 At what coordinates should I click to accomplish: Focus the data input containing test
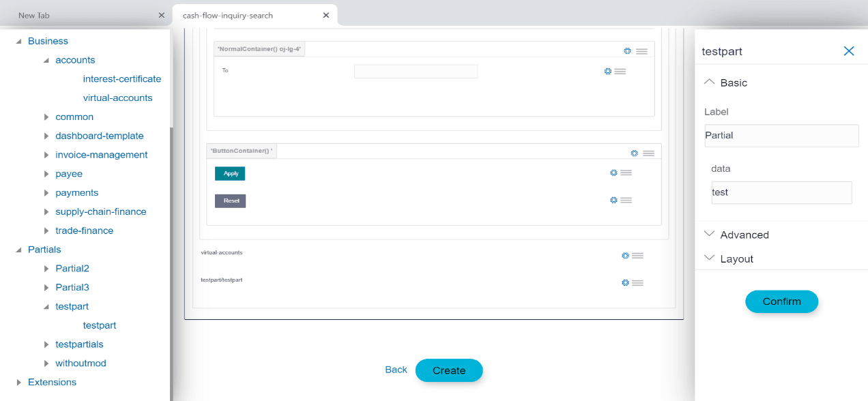[x=781, y=192]
